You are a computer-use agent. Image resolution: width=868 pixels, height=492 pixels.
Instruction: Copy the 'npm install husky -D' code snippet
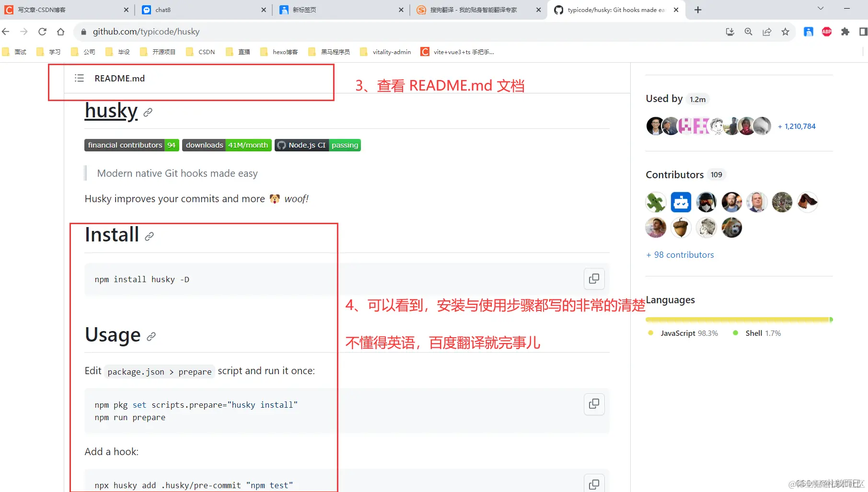click(x=594, y=278)
